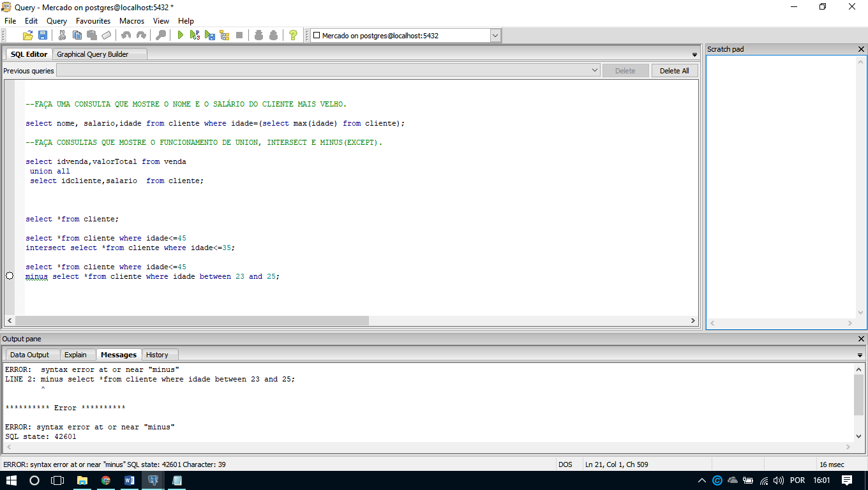Open the Favourites menu
The height and width of the screenshot is (490, 868).
pos(93,21)
